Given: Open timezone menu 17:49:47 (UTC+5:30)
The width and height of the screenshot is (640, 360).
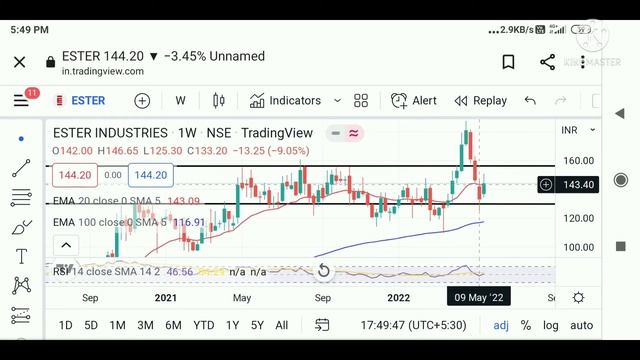Looking at the screenshot, I should (x=413, y=325).
